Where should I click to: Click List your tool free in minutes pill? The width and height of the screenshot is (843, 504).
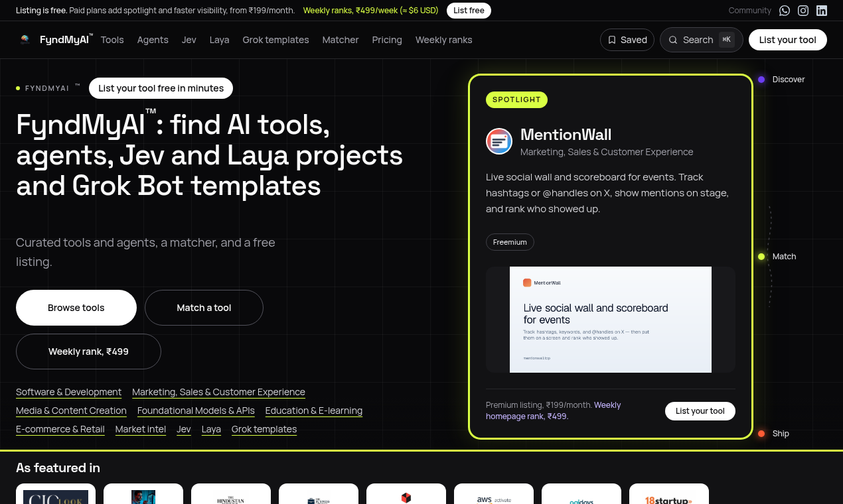[x=161, y=88]
